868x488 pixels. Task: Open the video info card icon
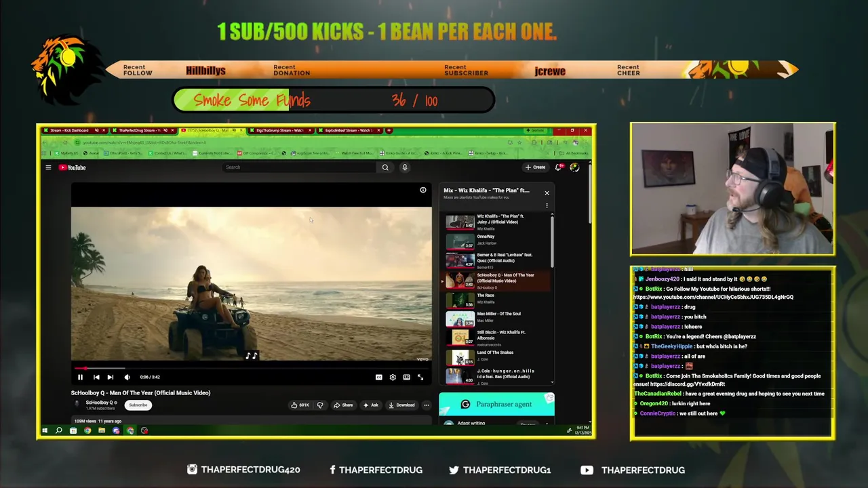[423, 190]
